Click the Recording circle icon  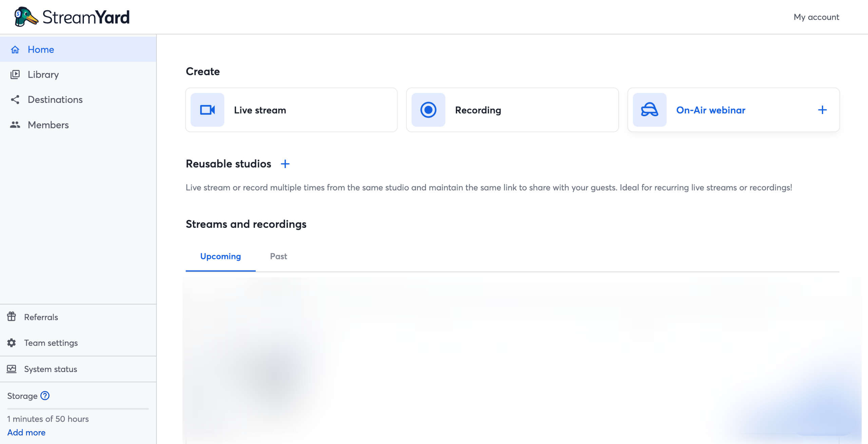428,110
